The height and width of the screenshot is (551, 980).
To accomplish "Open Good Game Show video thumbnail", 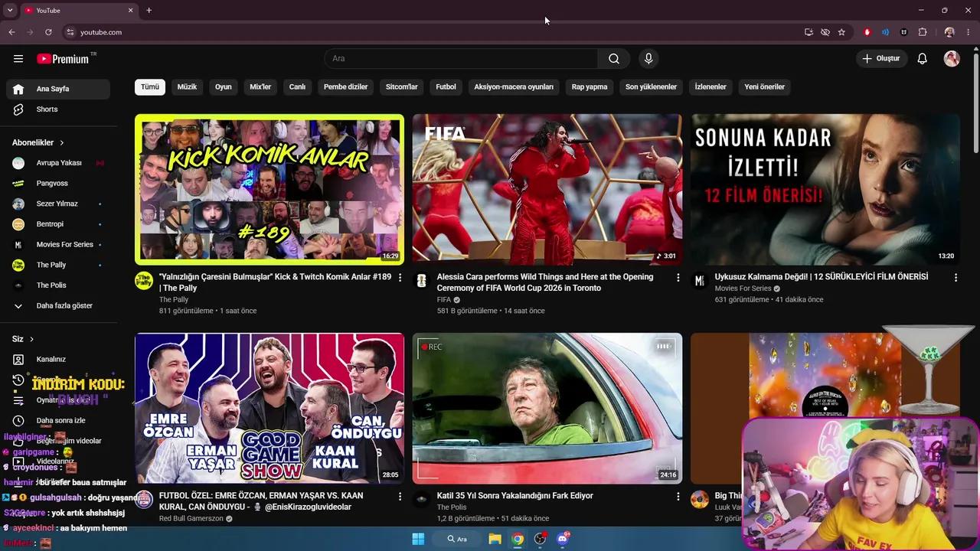I will (269, 408).
